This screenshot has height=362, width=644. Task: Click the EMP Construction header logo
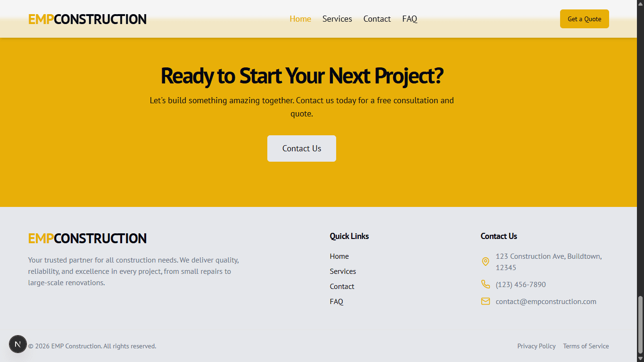87,19
